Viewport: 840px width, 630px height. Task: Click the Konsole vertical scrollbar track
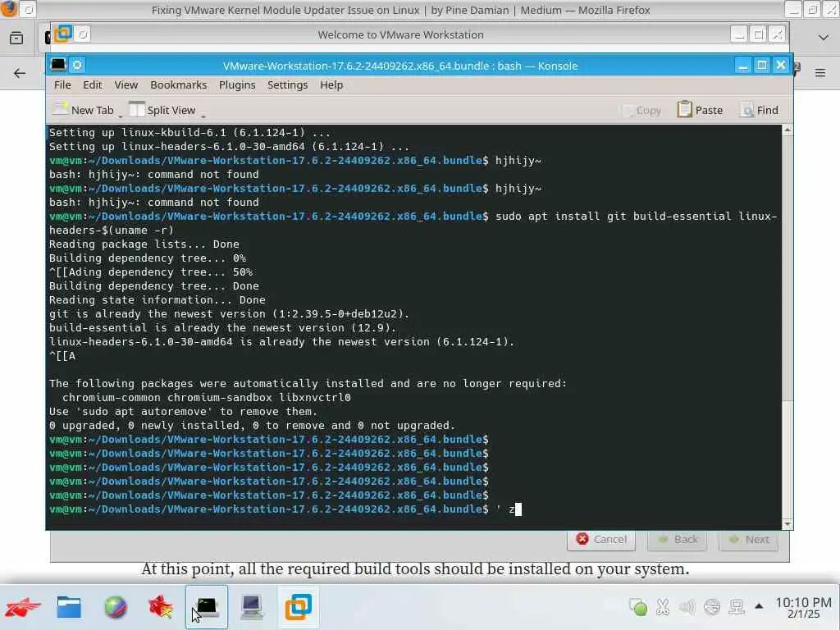[787, 326]
